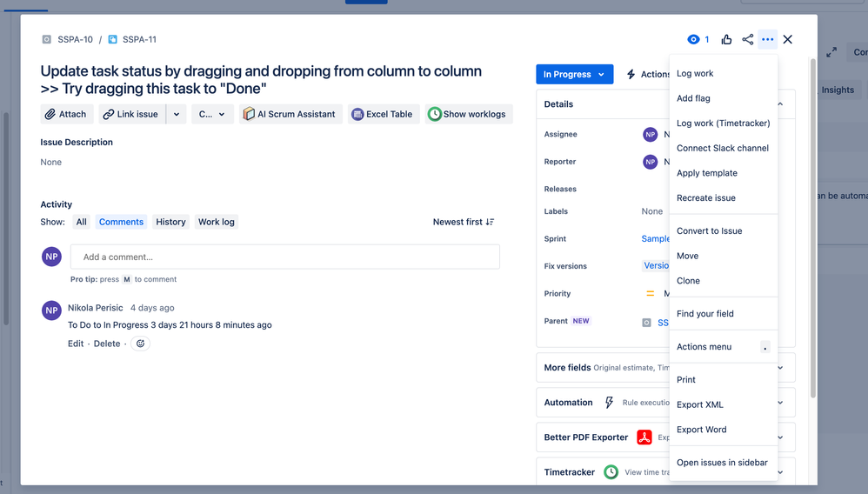Select Apply template menu item
The height and width of the screenshot is (494, 868).
(x=724, y=173)
